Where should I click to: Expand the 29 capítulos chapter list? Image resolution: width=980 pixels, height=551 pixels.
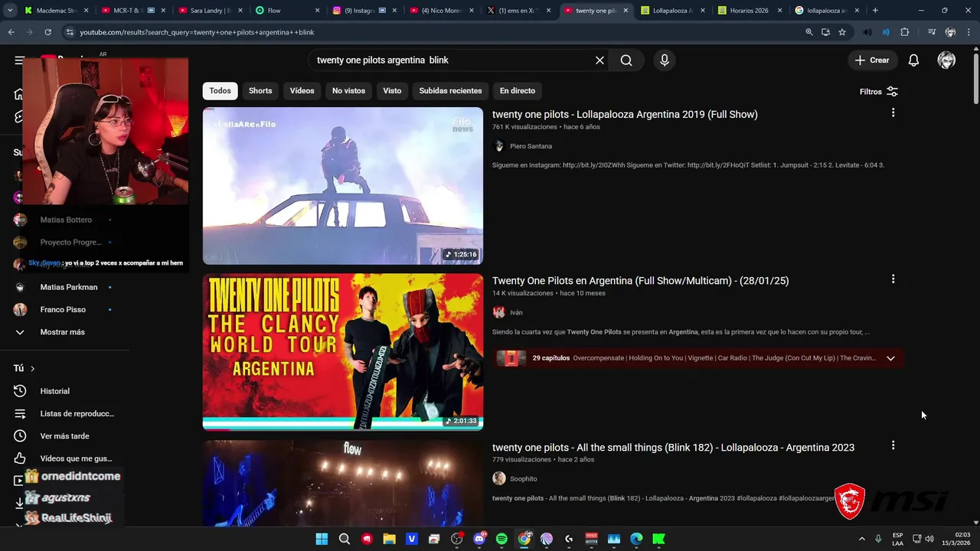(x=890, y=358)
